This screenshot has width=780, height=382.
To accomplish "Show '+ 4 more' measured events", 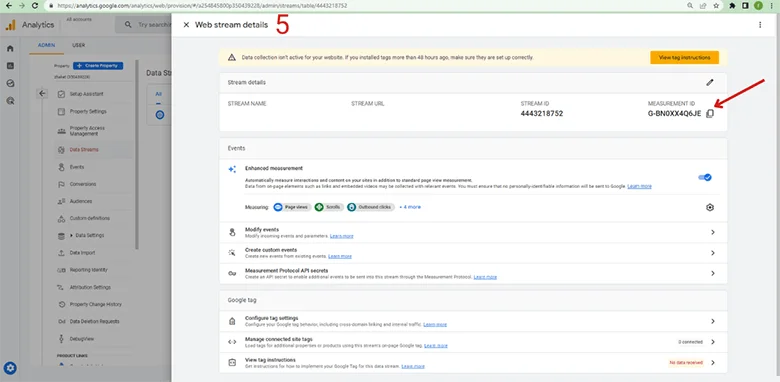I will click(x=410, y=207).
